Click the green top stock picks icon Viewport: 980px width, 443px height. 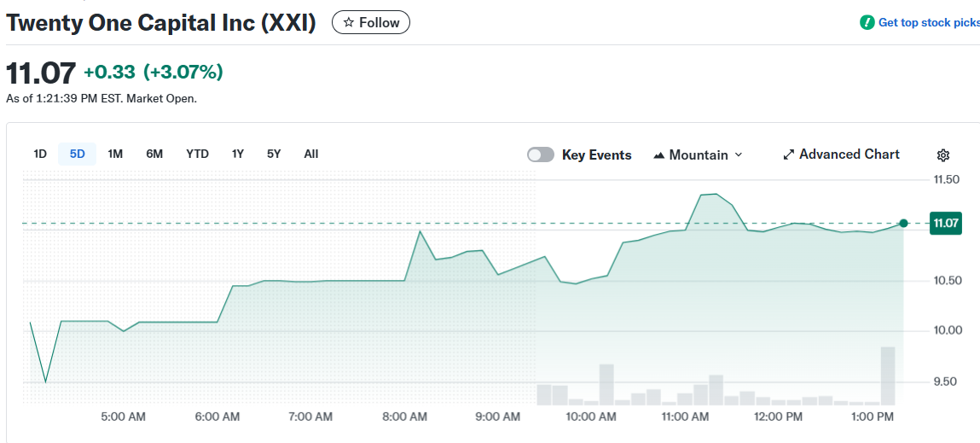(x=867, y=23)
